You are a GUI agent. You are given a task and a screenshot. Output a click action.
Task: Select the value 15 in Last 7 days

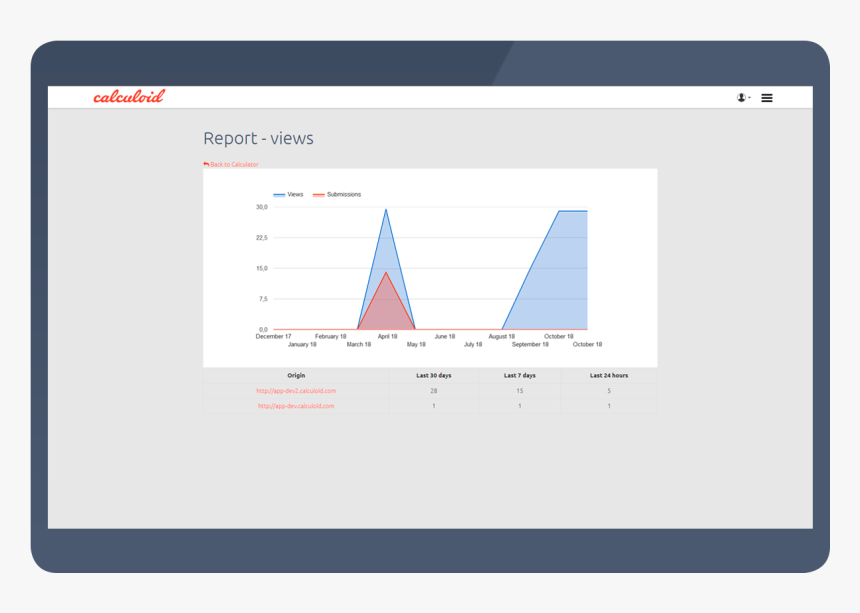(520, 391)
